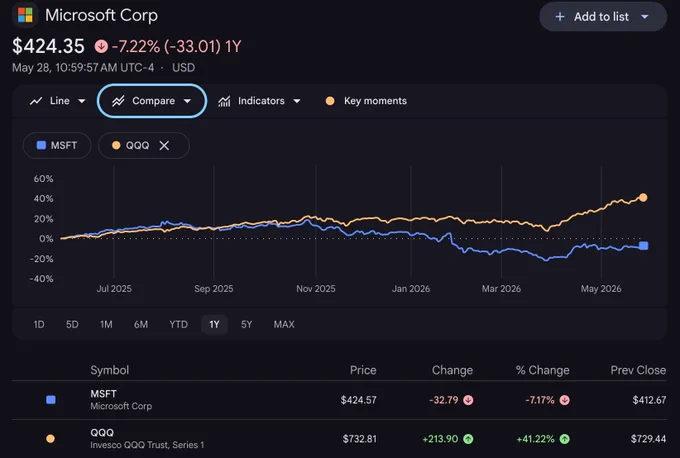Open the Invesco QQQ Trust row

[x=340, y=438]
